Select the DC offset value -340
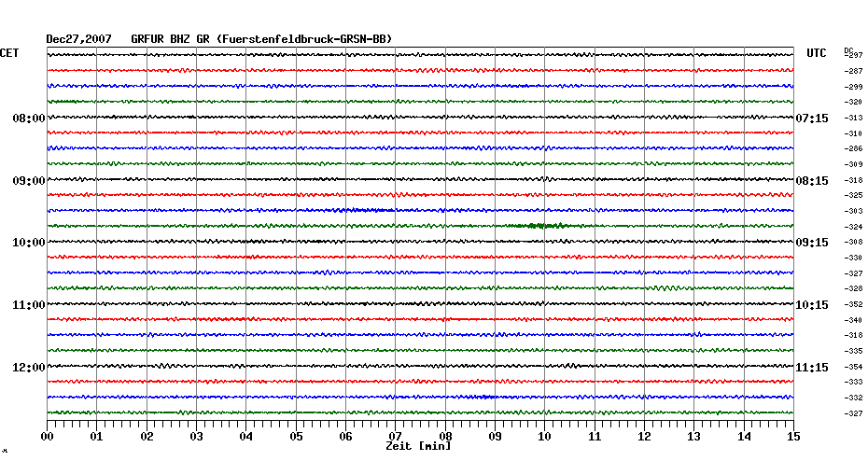This screenshot has width=868, height=461. [x=854, y=320]
